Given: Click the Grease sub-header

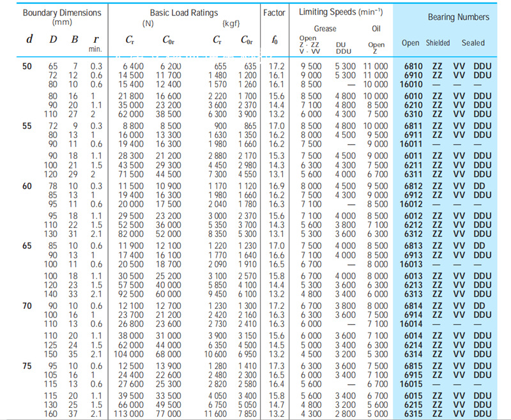Looking at the screenshot, I should coord(325,29).
